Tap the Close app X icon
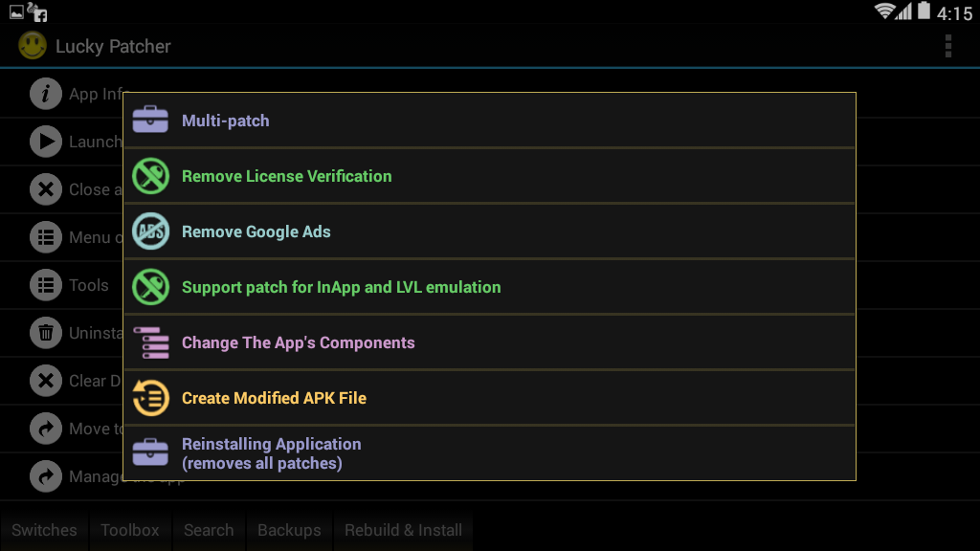980x551 pixels. 46,189
